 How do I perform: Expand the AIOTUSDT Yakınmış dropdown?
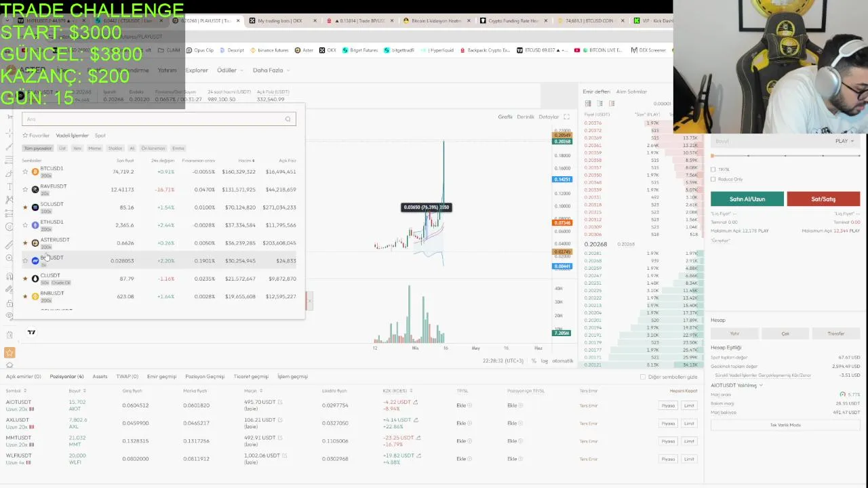[x=736, y=385]
